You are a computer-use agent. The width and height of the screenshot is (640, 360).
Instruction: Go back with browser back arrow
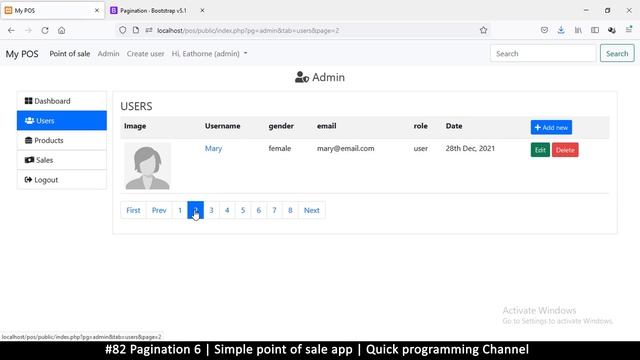coord(11,30)
